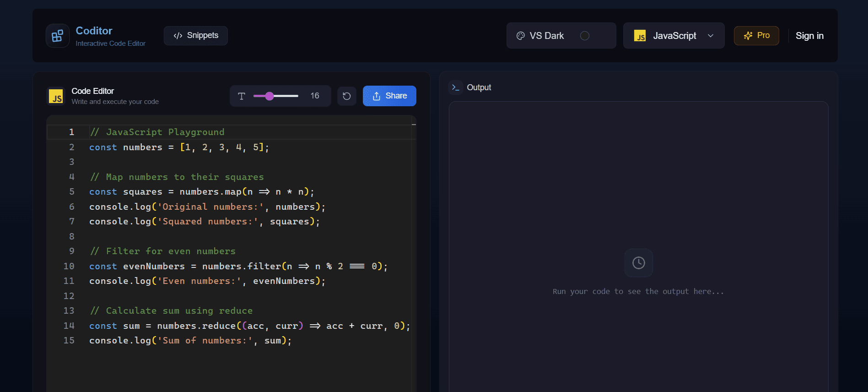Screen dimensions: 868x392
Task: Click the upload icon on Share button
Action: [377, 96]
